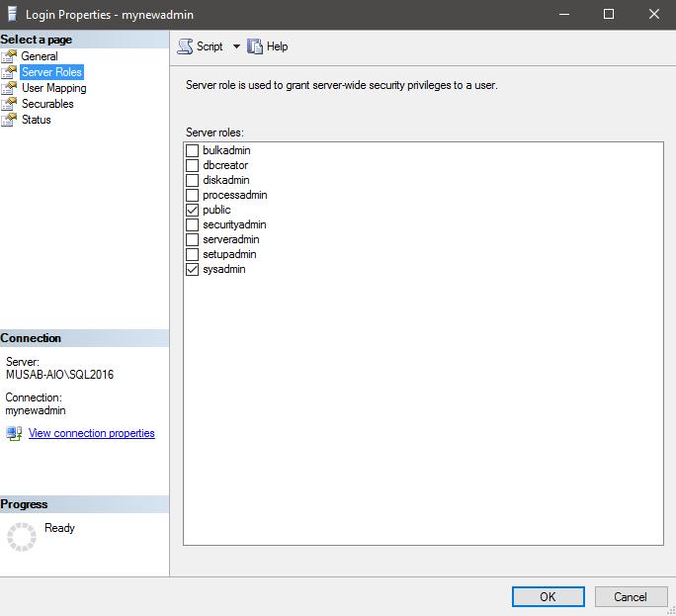Toggle the public role checkbox
This screenshot has height=616, width=676.
[192, 210]
